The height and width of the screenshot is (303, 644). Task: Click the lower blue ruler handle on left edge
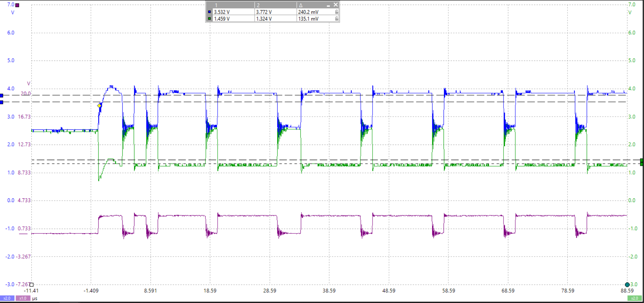coord(2,102)
